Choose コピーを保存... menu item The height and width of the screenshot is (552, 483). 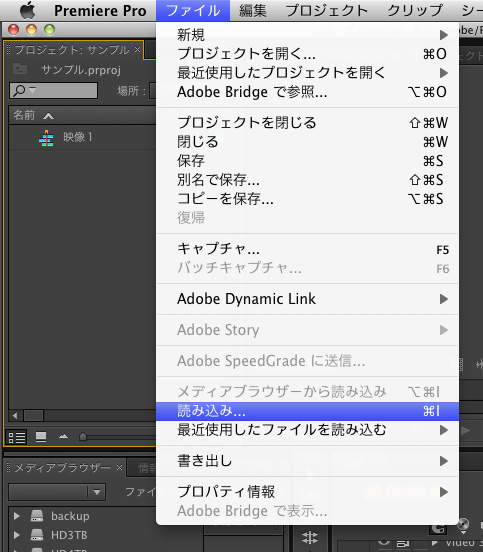coord(307,199)
